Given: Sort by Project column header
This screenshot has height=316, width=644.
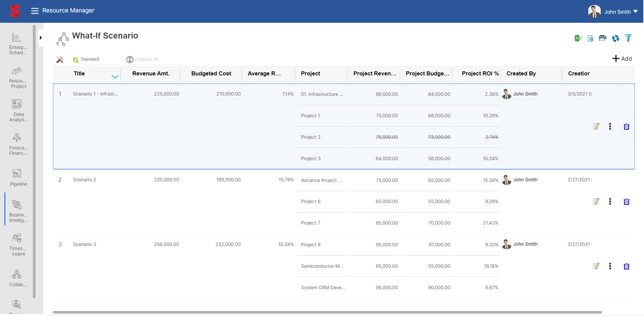Looking at the screenshot, I should click(x=310, y=74).
